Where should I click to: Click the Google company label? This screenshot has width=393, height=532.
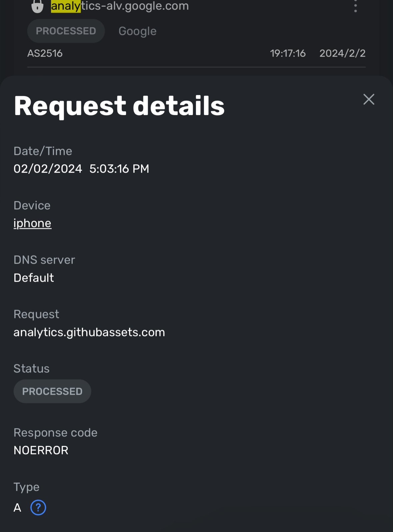[x=137, y=31]
